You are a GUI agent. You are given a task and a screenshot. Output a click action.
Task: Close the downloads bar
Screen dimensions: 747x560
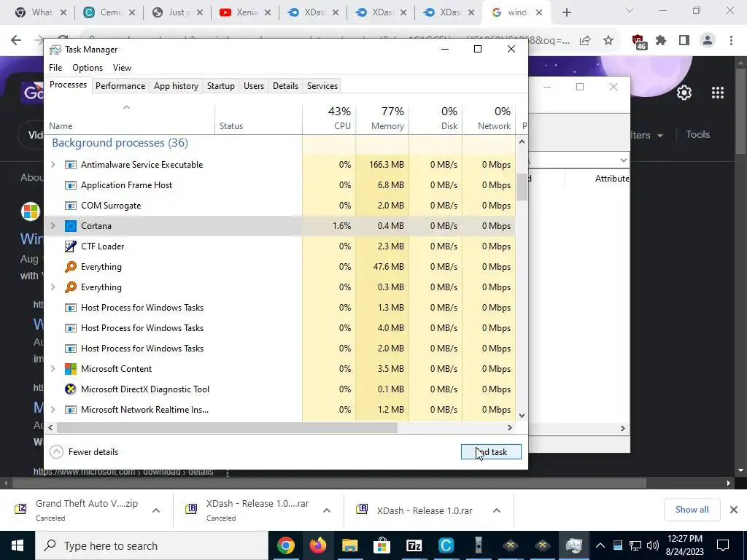[734, 510]
